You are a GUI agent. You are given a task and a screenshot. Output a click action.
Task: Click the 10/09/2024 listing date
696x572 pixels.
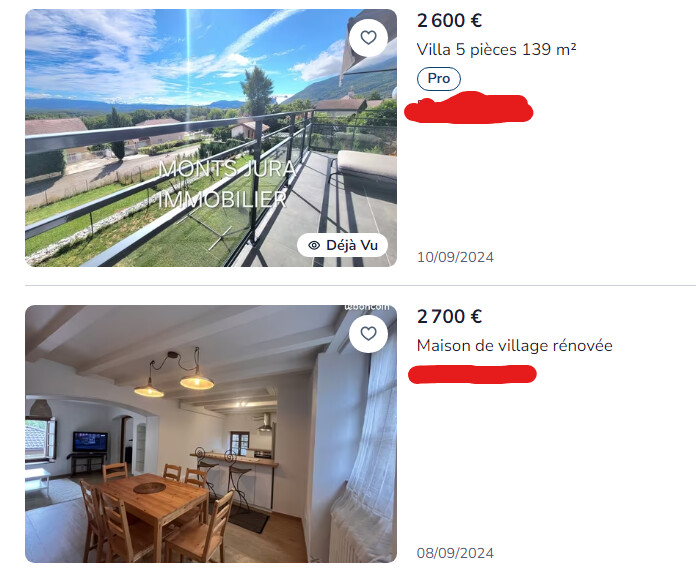click(x=455, y=257)
